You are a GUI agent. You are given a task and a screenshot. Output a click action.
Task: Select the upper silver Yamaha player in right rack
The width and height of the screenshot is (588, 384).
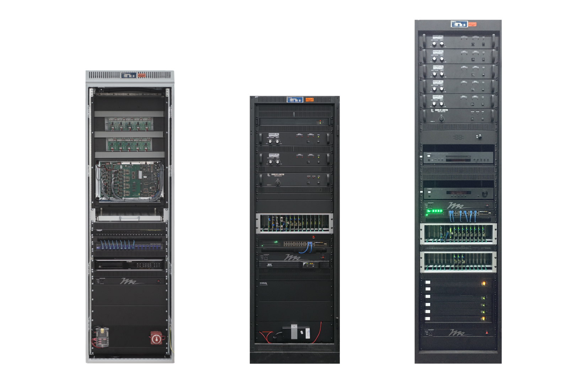click(458, 158)
